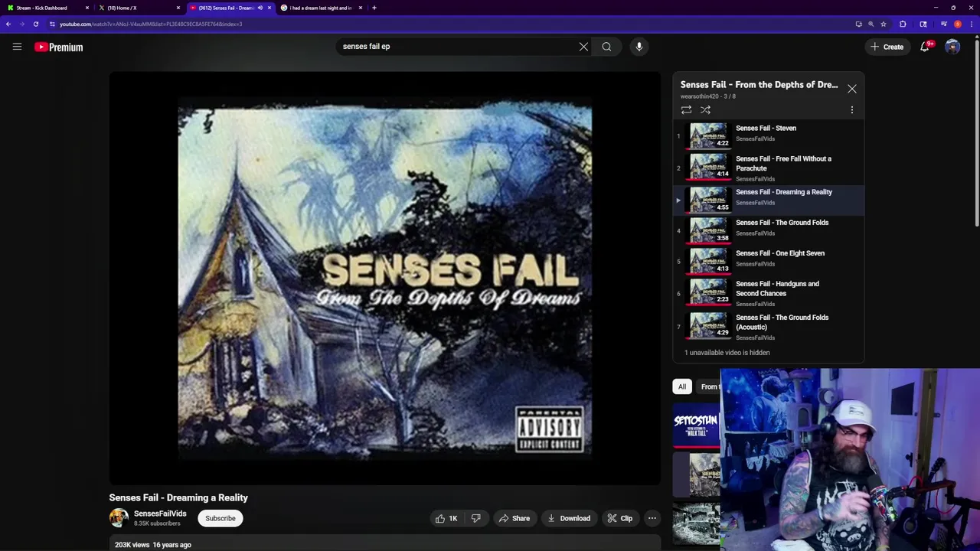Toggle playlist shuffle
This screenshot has width=980, height=551.
click(x=705, y=110)
